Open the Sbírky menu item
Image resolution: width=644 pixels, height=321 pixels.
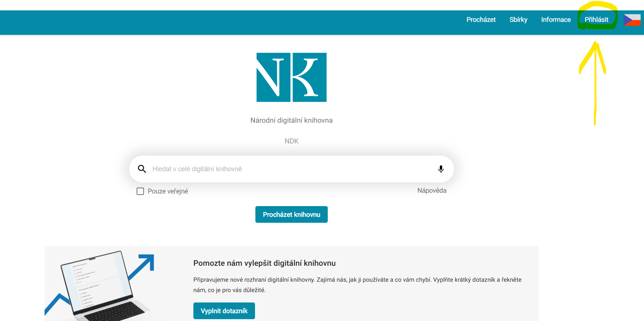tap(518, 20)
